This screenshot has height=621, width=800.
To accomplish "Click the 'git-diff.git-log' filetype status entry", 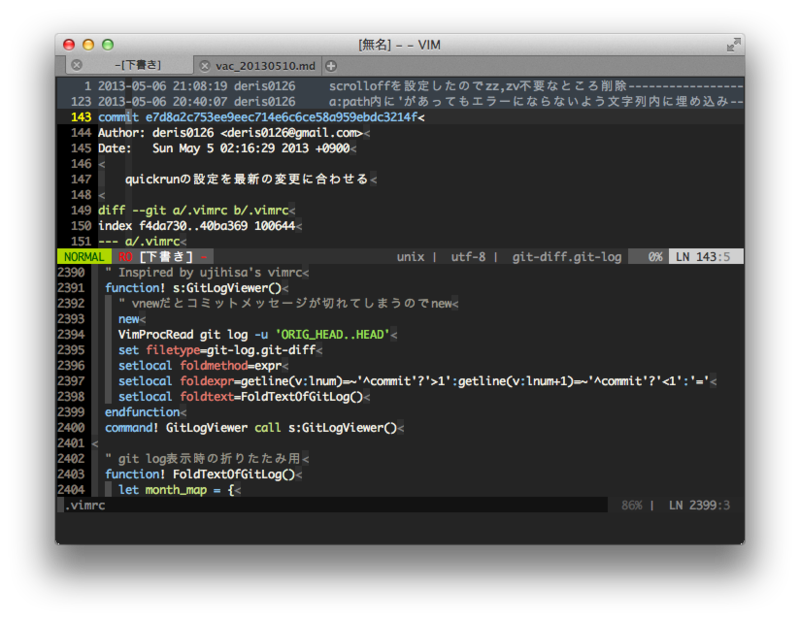I will (x=567, y=257).
